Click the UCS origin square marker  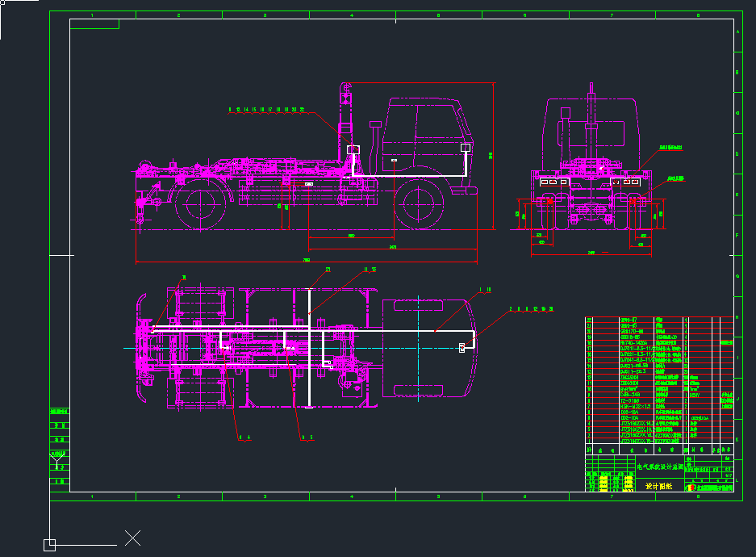point(49,545)
